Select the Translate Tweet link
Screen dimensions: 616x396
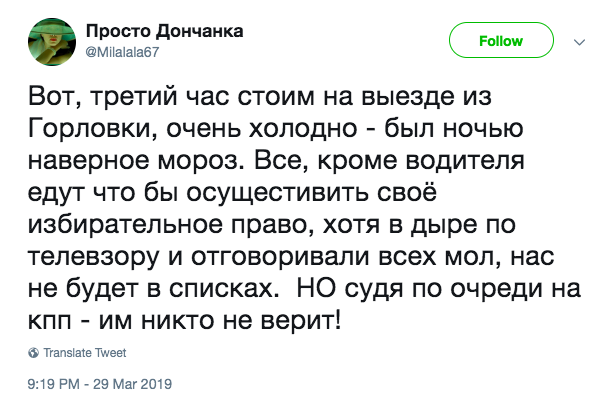[84, 353]
